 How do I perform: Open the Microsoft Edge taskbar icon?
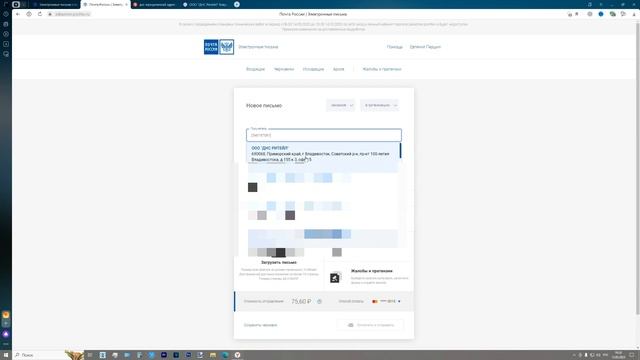225,355
